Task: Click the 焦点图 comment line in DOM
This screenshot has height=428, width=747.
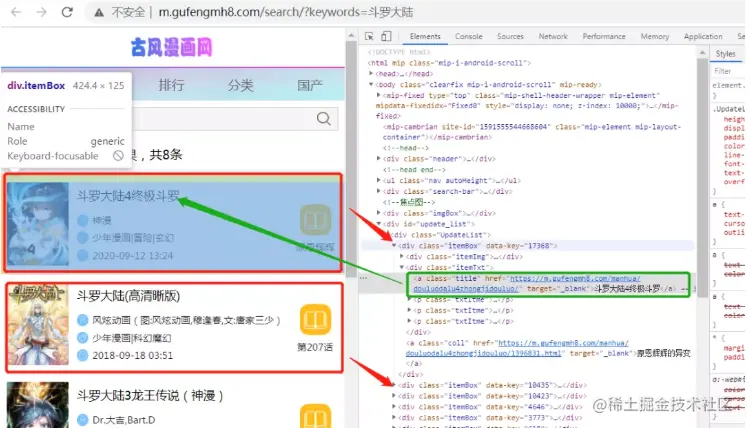Action: [x=409, y=202]
